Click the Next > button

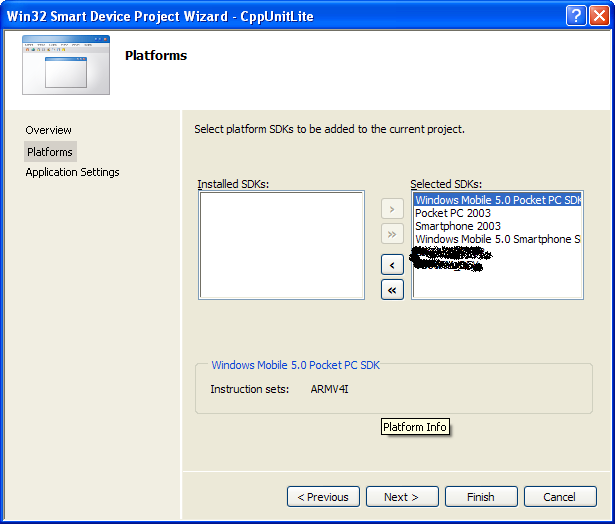tap(402, 497)
